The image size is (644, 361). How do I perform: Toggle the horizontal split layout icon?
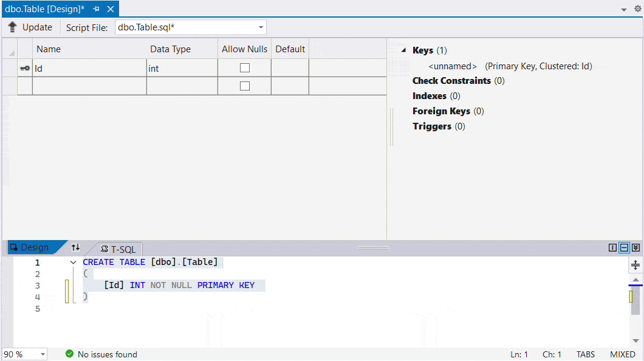coord(624,247)
